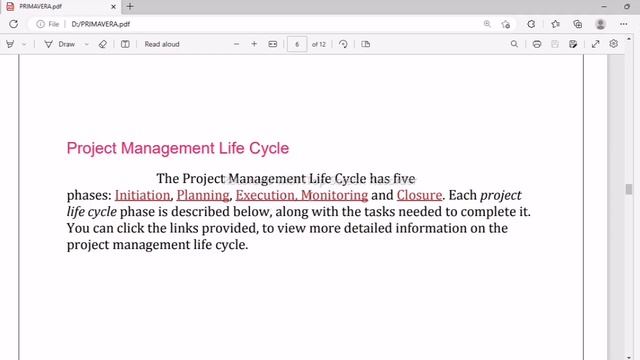Open the Settings and more menu
The width and height of the screenshot is (640, 360).
[x=623, y=24]
